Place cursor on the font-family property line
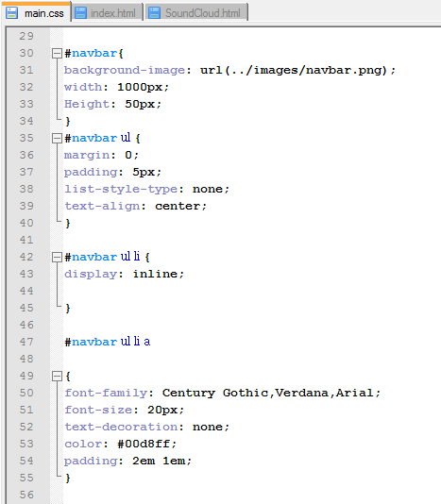Screen dimensions: 441x504 [x=222, y=394]
